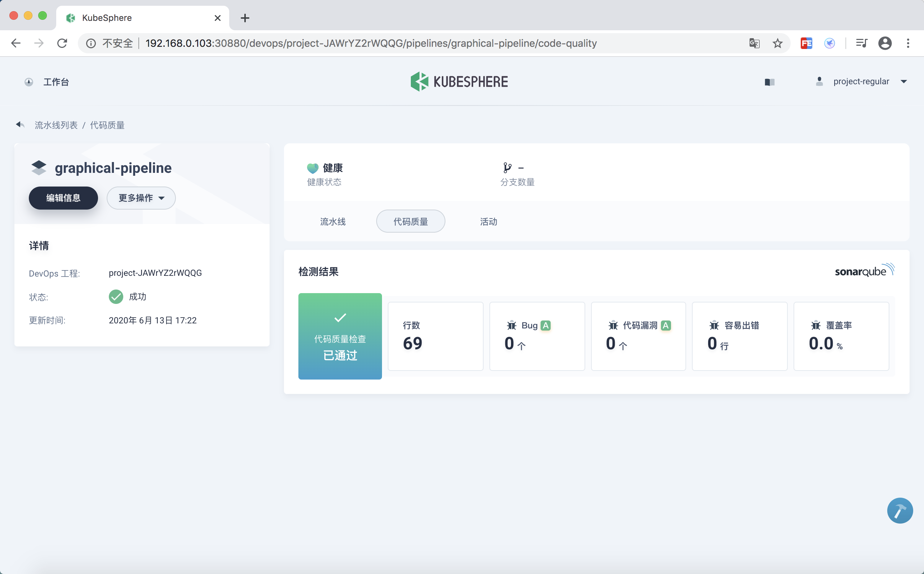Click the Google Translate icon in address bar
This screenshot has width=924, height=574.
click(x=754, y=43)
